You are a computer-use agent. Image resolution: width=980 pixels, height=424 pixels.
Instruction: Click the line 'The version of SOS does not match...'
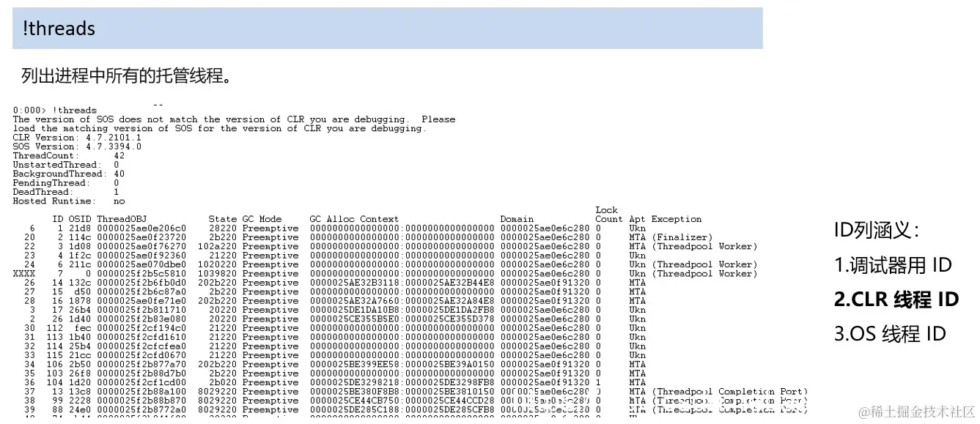[x=234, y=119]
